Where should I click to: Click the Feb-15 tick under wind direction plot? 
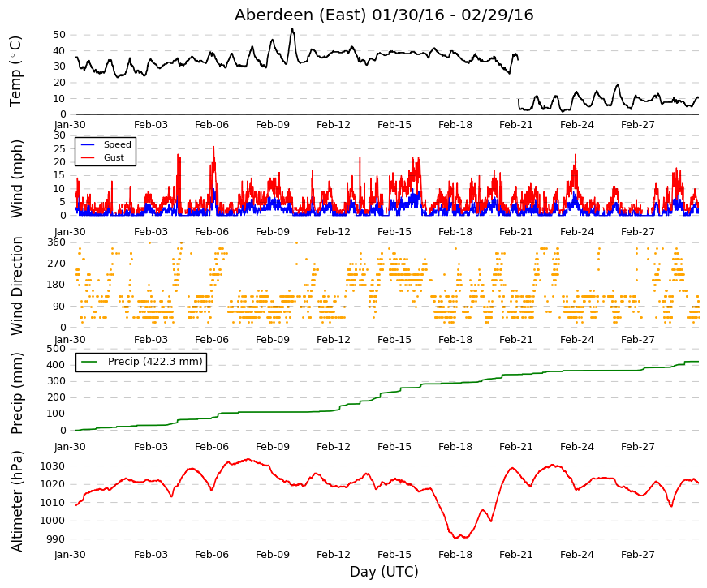[394, 340]
